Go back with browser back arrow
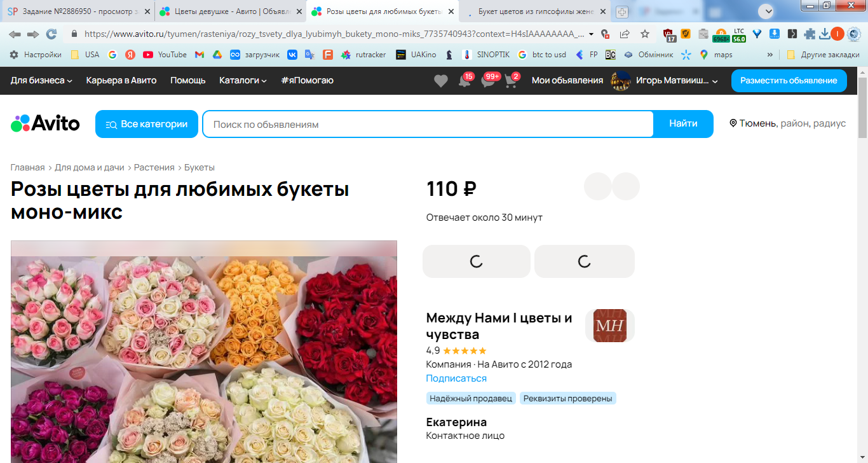This screenshot has height=463, width=868. (15, 34)
